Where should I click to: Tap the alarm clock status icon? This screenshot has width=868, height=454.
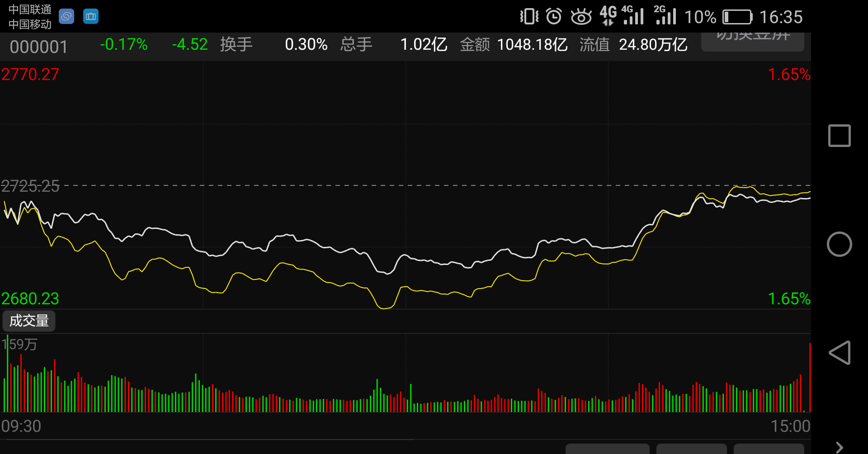554,17
